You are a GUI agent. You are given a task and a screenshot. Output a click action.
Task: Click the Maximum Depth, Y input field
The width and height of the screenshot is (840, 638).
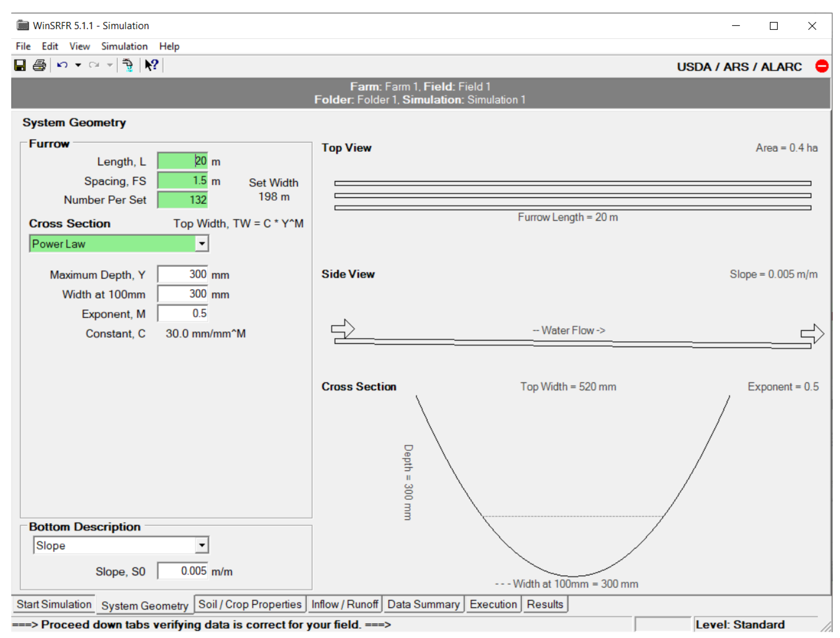coord(183,274)
